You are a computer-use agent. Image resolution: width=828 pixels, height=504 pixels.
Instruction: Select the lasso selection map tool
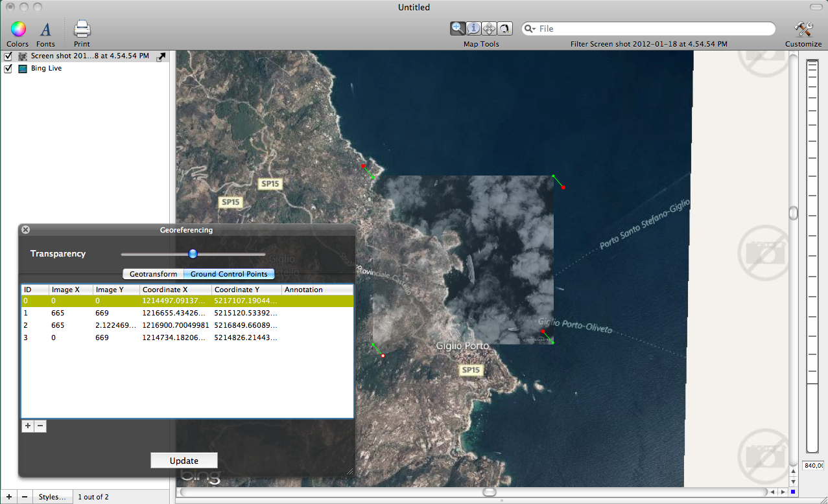point(504,29)
